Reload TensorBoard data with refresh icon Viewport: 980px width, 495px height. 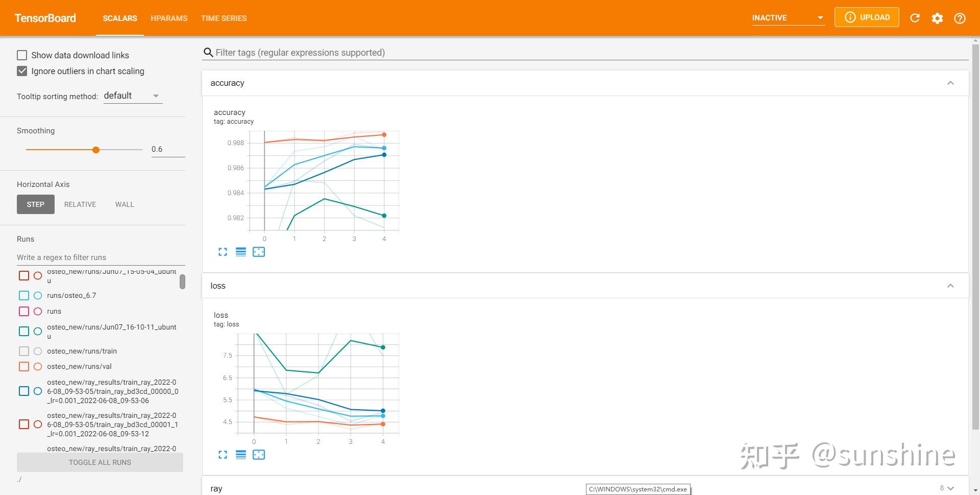pos(915,18)
